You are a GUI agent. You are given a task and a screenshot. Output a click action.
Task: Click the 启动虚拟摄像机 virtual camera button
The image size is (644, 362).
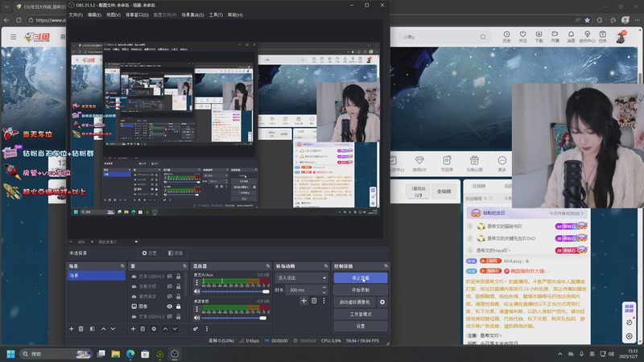[x=355, y=302]
